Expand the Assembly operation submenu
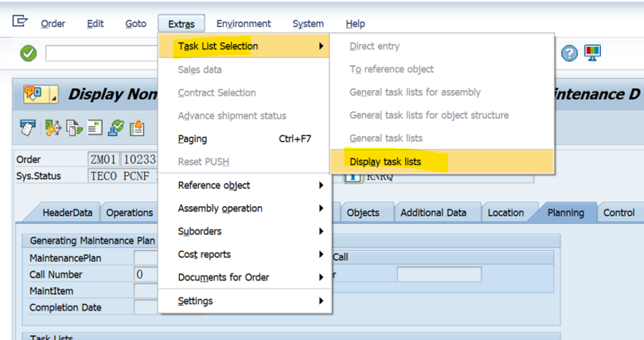Image resolution: width=644 pixels, height=340 pixels. tap(244, 208)
